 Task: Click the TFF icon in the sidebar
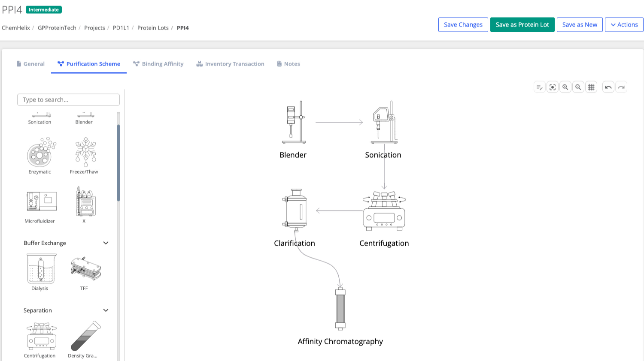pyautogui.click(x=85, y=268)
